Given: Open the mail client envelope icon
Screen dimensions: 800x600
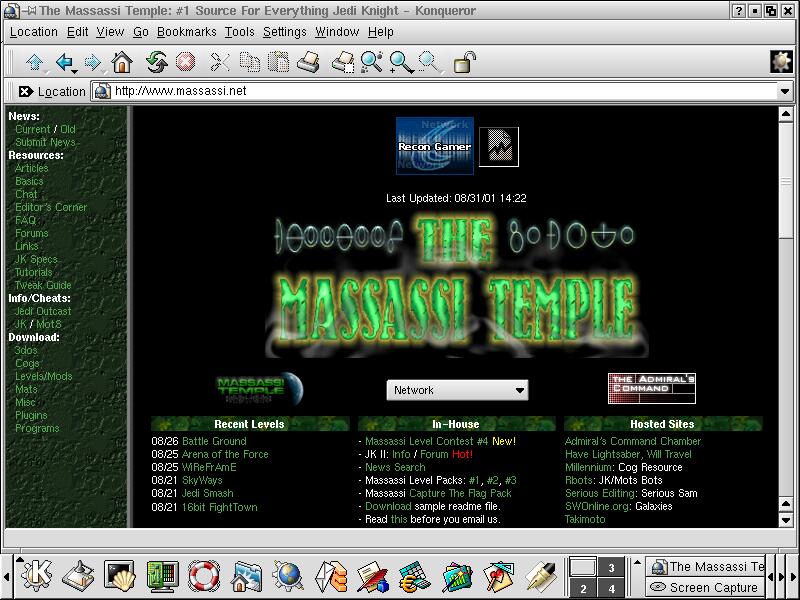Looking at the screenshot, I should [x=331, y=577].
